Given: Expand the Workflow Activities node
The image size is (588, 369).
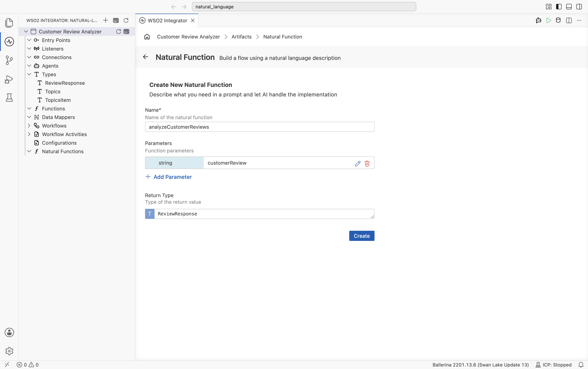Looking at the screenshot, I should [x=29, y=134].
